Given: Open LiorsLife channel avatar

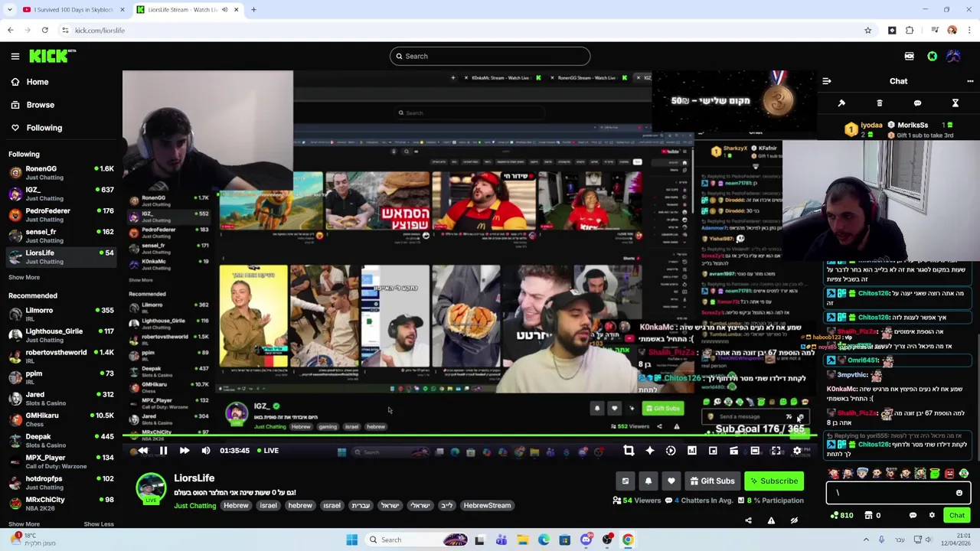Looking at the screenshot, I should click(151, 489).
